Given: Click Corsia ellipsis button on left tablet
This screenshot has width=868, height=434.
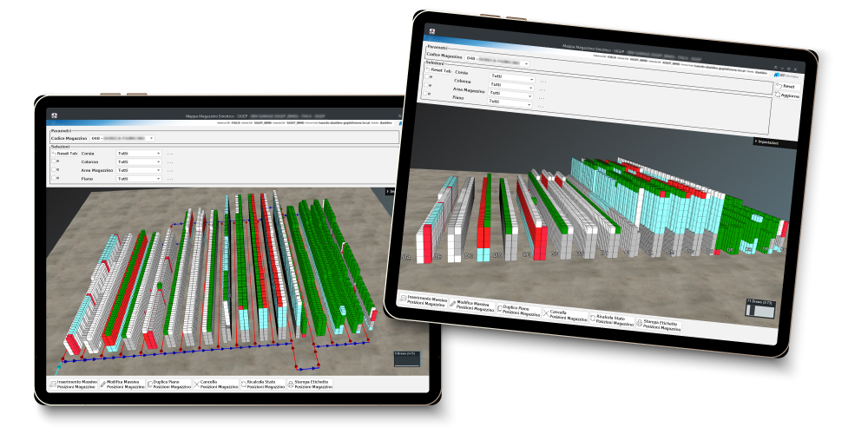Looking at the screenshot, I should (171, 153).
